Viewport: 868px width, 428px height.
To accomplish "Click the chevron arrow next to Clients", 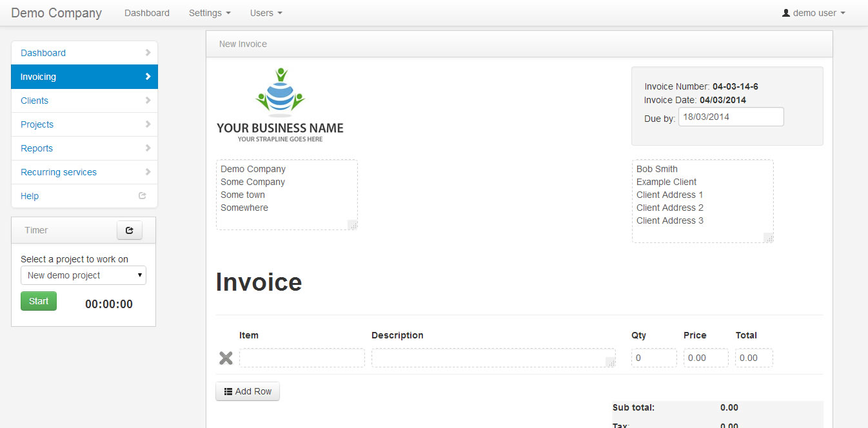I will click(x=148, y=101).
